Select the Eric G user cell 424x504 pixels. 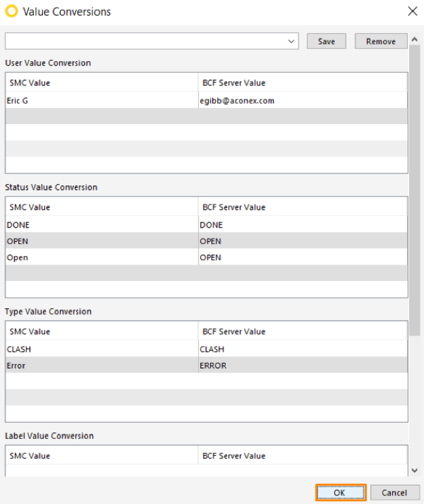coord(102,101)
